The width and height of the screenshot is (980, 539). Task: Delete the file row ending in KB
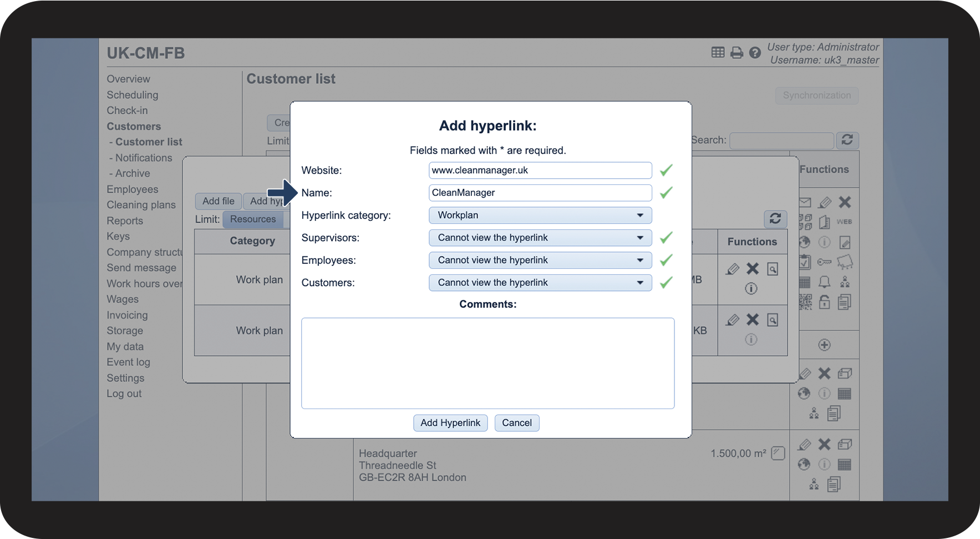point(753,319)
